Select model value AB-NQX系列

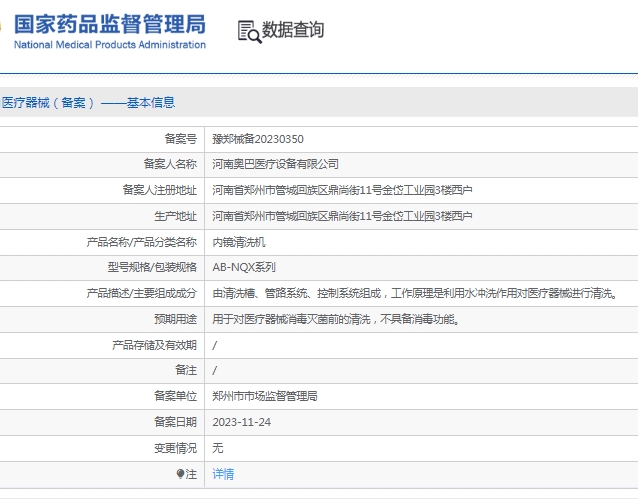tap(244, 267)
